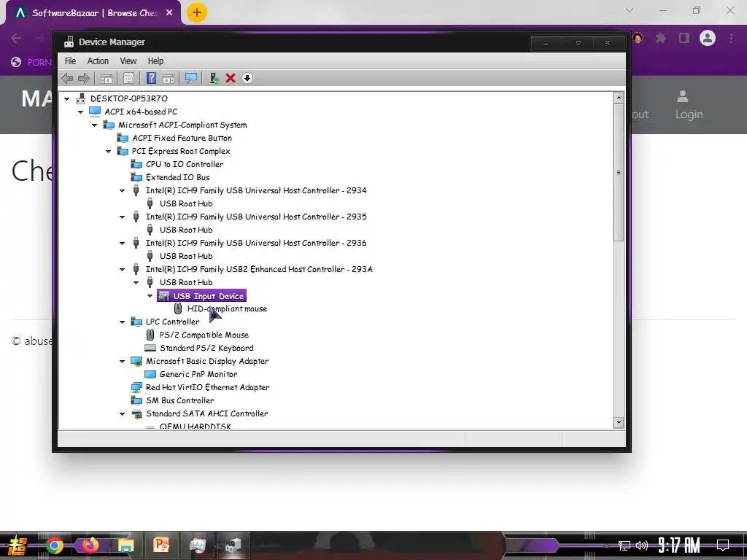Click the red X Uninstall device icon
This screenshot has width=747, height=560.
pos(231,78)
